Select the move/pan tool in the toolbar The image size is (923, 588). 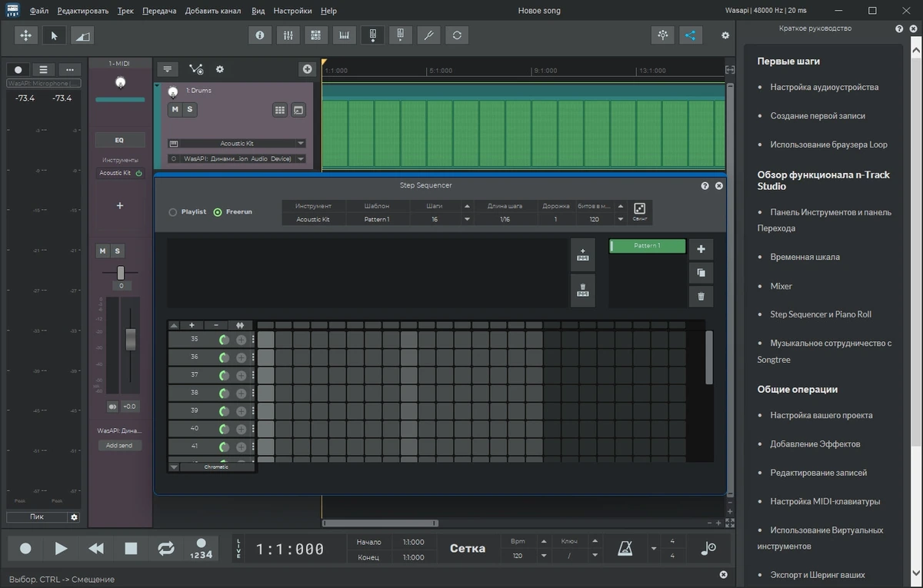tap(25, 35)
